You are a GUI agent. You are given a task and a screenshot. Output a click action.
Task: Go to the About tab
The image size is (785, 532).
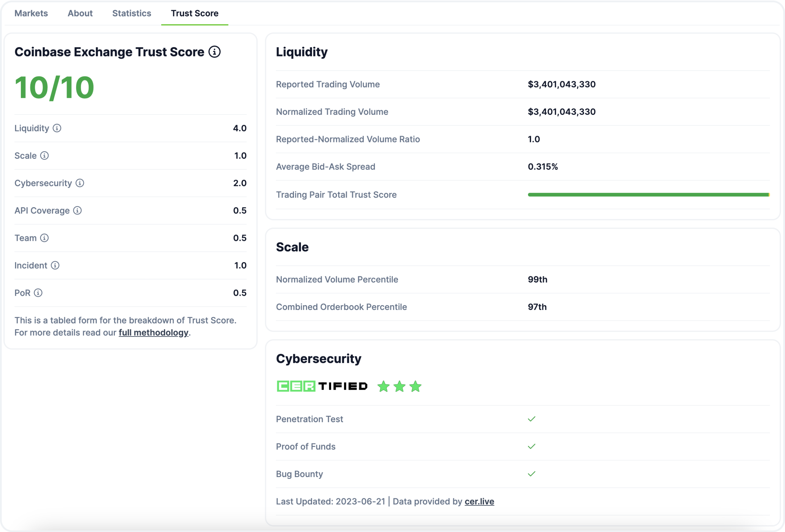tap(80, 13)
